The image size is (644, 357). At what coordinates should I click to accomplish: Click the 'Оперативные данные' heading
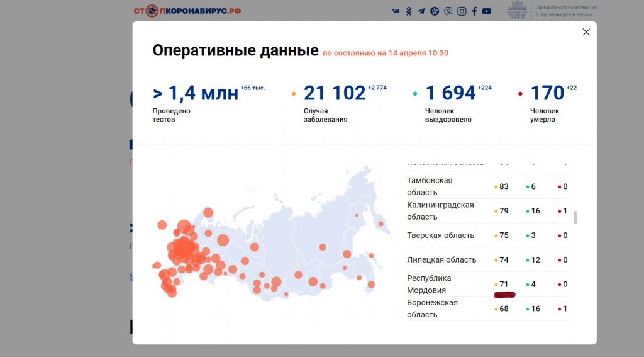(235, 50)
